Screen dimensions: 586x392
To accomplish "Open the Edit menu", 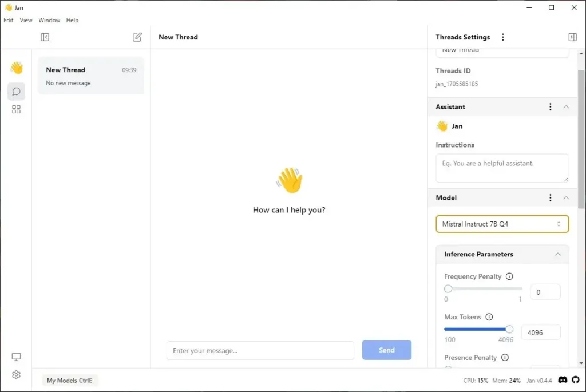I will [9, 20].
